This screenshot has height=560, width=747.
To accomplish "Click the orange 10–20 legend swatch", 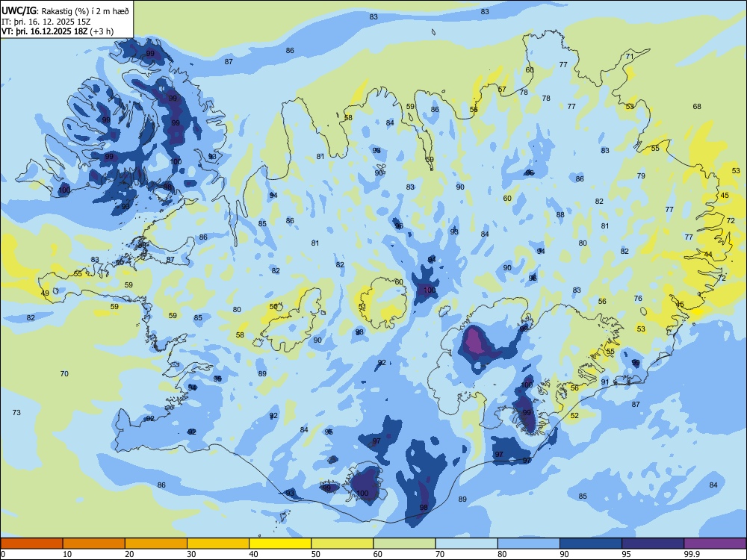I will click(x=94, y=544).
